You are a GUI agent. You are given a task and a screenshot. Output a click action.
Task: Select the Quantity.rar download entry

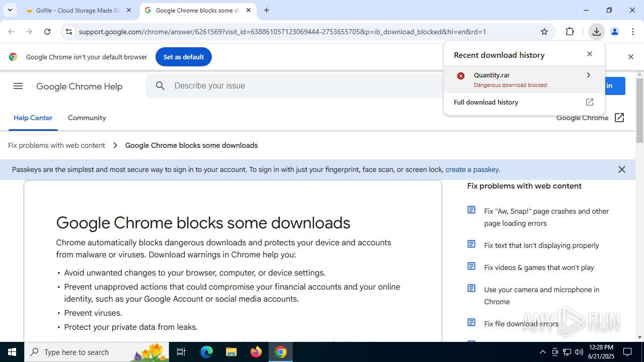point(524,79)
